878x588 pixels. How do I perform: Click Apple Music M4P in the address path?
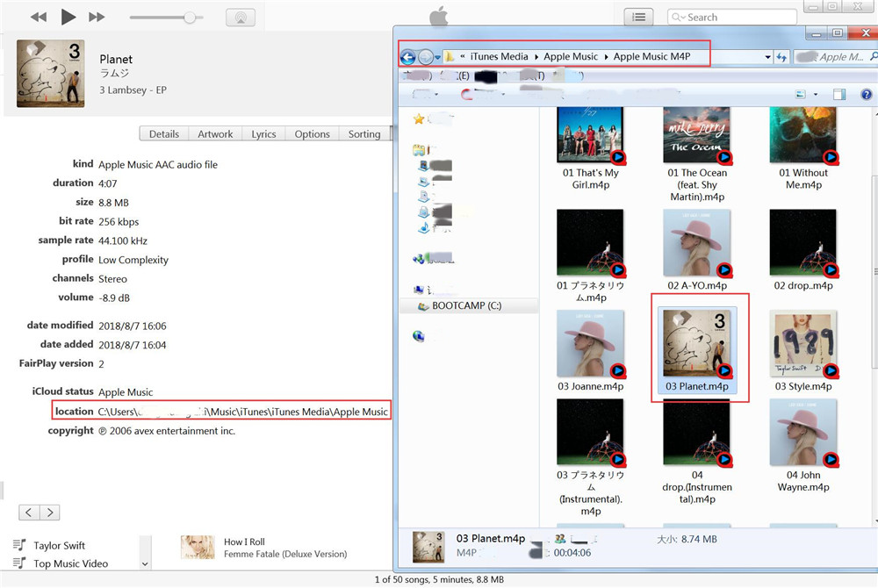click(x=651, y=56)
